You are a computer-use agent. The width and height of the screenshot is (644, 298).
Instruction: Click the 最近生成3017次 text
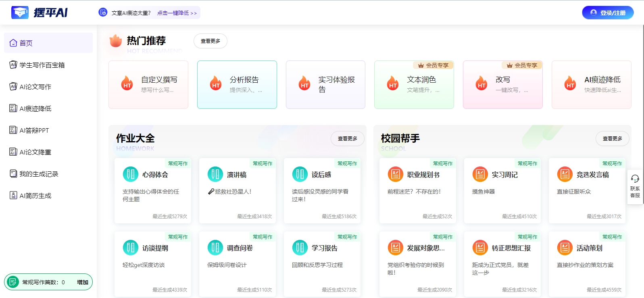pyautogui.click(x=604, y=216)
